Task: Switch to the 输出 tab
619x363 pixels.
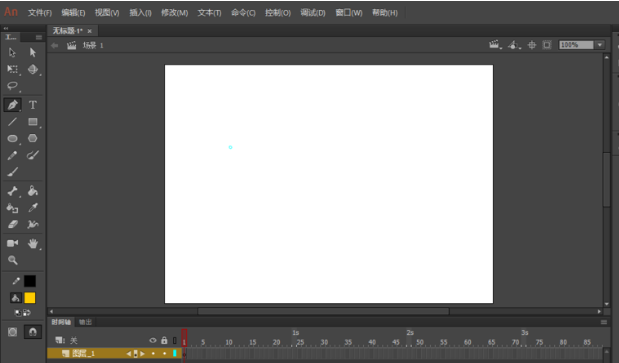Action: click(x=85, y=322)
